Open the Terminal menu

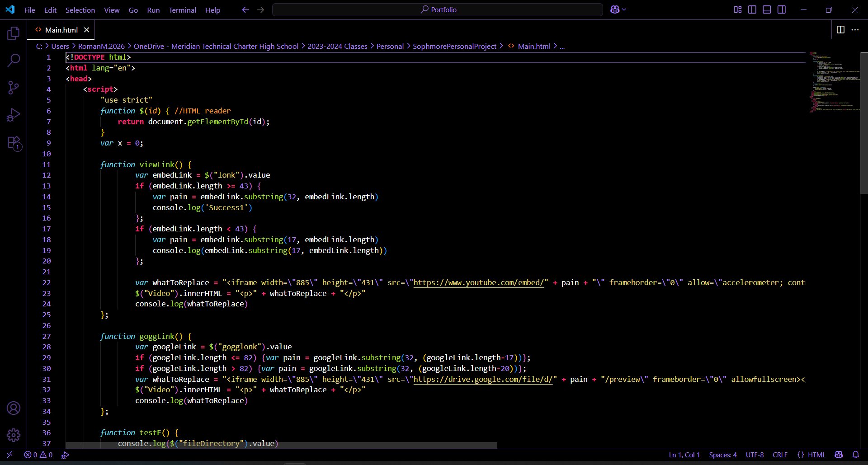(182, 10)
